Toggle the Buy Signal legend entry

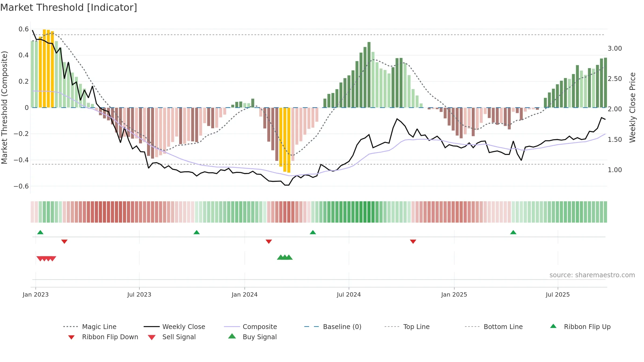[x=252, y=337]
